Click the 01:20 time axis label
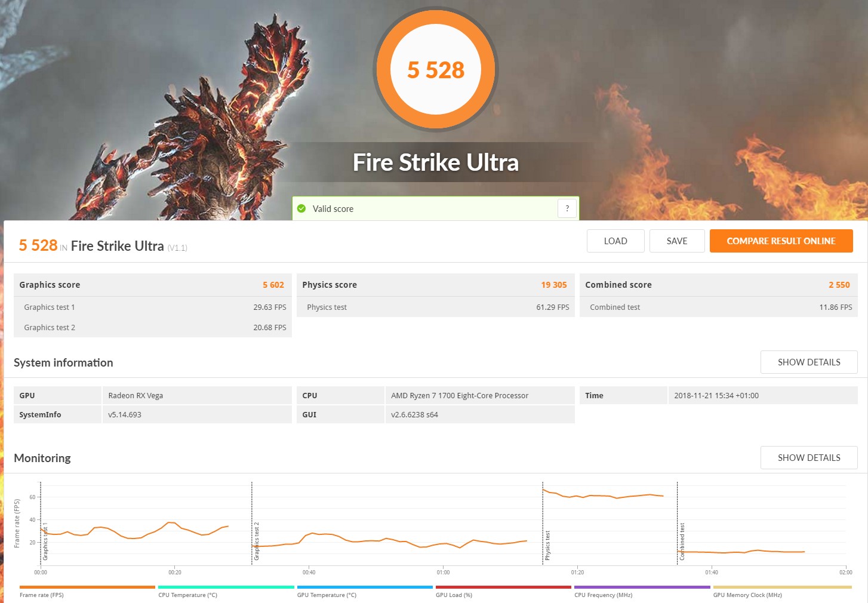 point(577,572)
